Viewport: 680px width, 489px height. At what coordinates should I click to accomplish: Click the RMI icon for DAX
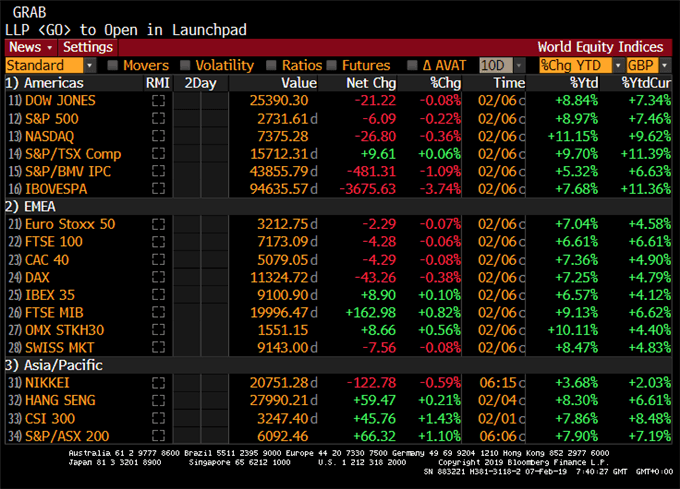[158, 277]
